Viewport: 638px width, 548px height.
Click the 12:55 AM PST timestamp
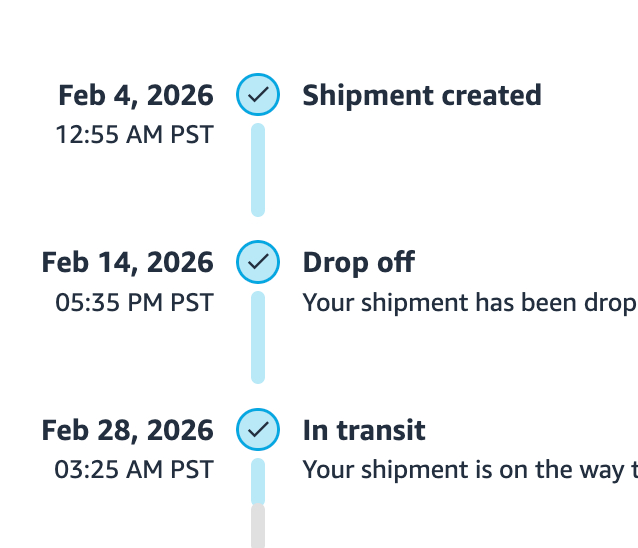[134, 134]
